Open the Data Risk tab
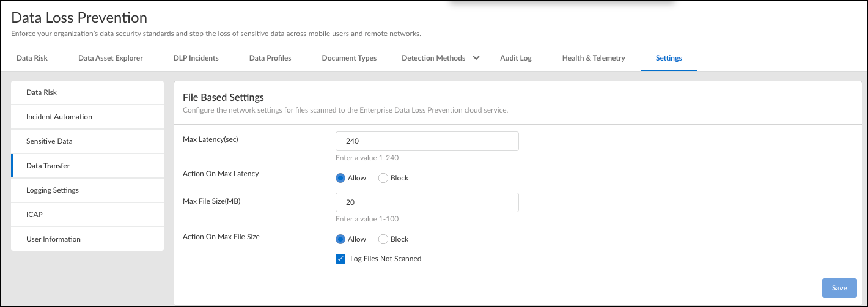This screenshot has height=307, width=868. tap(32, 58)
